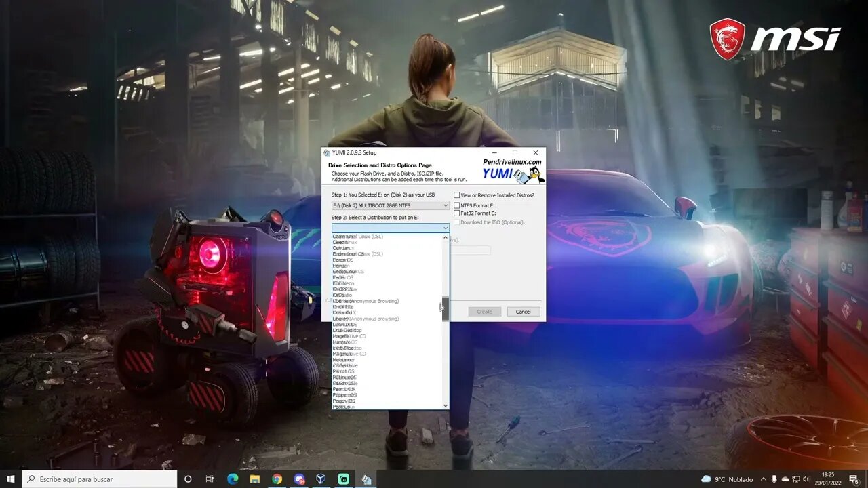This screenshot has height=488, width=868.
Task: Open the notification center icon
Action: [x=854, y=479]
